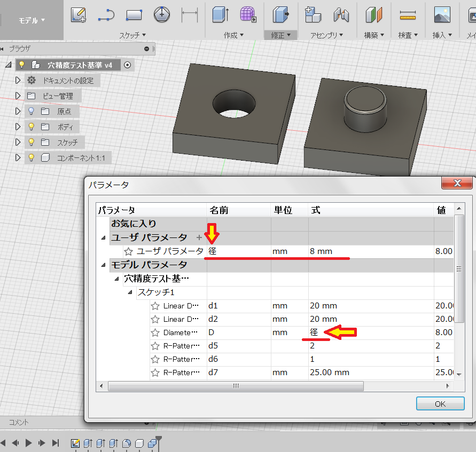Select the Line sketch tool
This screenshot has width=476, height=452.
click(106, 15)
